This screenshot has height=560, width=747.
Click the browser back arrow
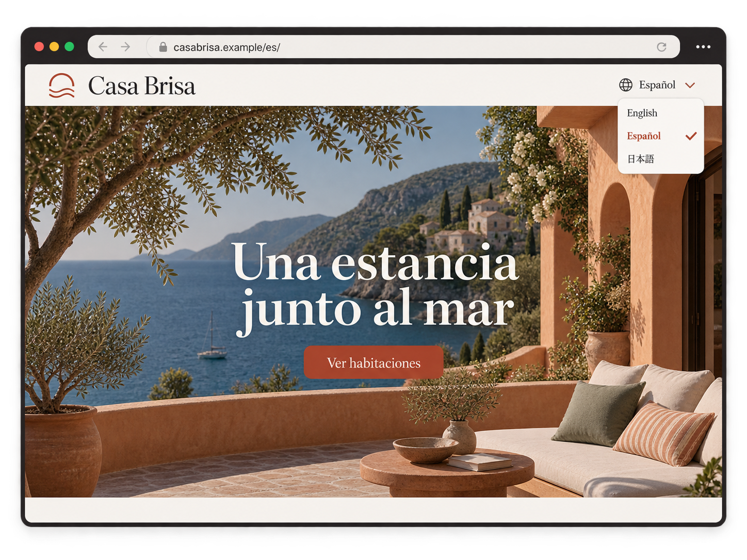pos(103,47)
